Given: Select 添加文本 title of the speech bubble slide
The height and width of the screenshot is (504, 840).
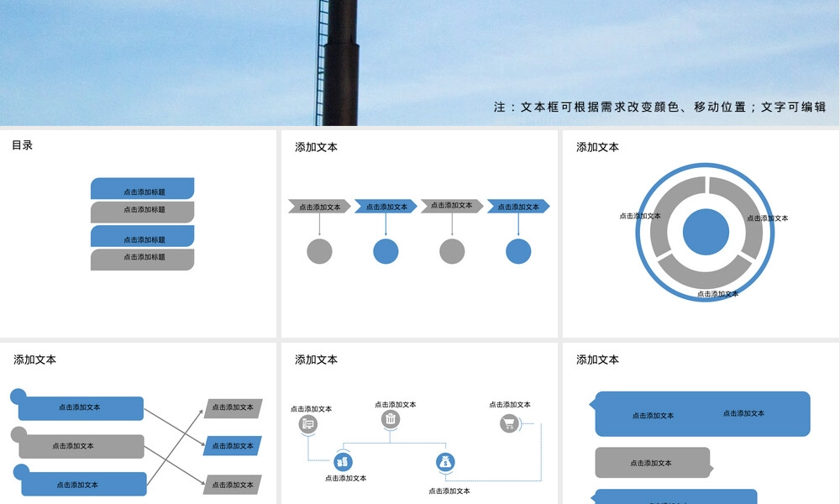Looking at the screenshot, I should click(x=598, y=360).
